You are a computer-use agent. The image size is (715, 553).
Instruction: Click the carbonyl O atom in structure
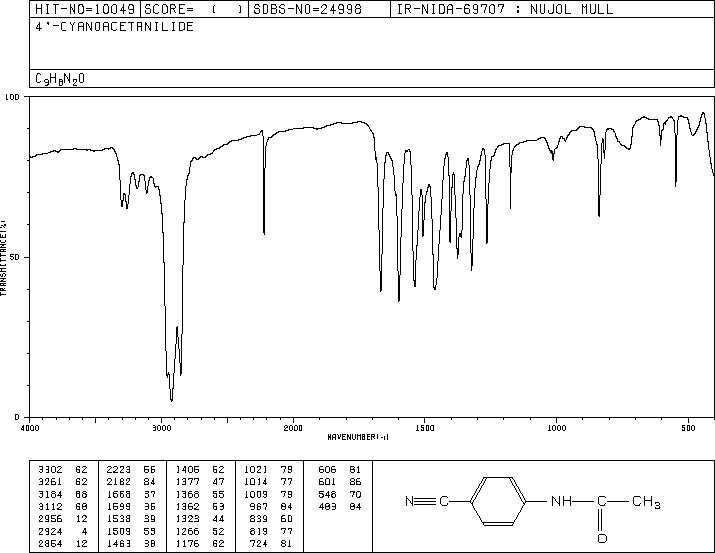coord(602,538)
